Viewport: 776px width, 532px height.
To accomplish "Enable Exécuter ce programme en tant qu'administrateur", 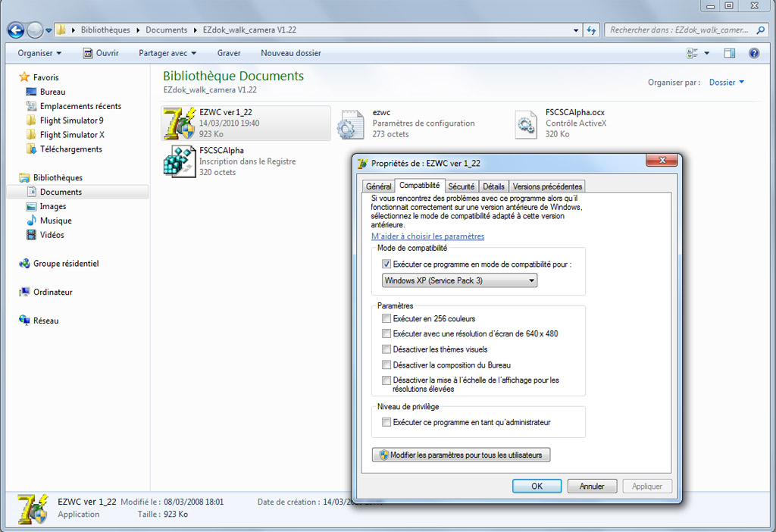I will [386, 423].
